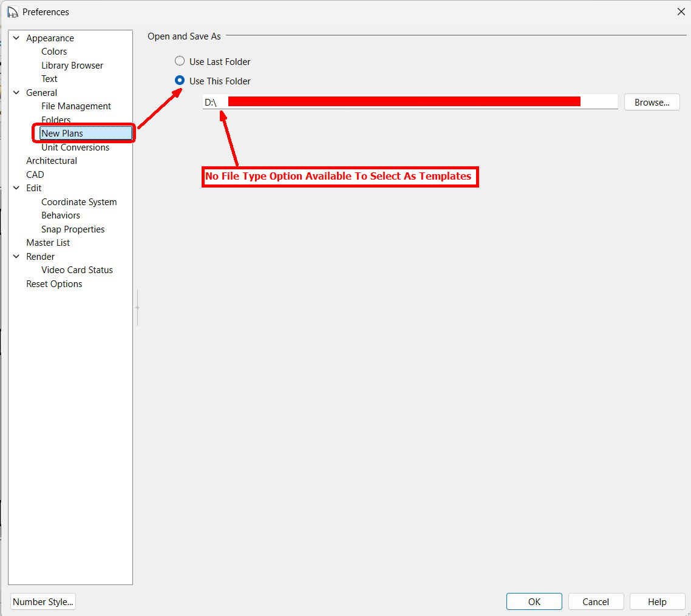This screenshot has height=616, width=691.
Task: Open Snap Properties settings
Action: [x=73, y=229]
